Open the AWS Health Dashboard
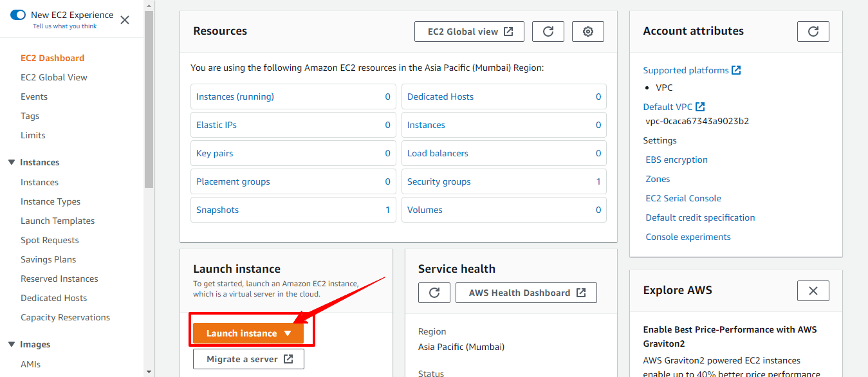Viewport: 868px width, 377px height. click(x=526, y=293)
